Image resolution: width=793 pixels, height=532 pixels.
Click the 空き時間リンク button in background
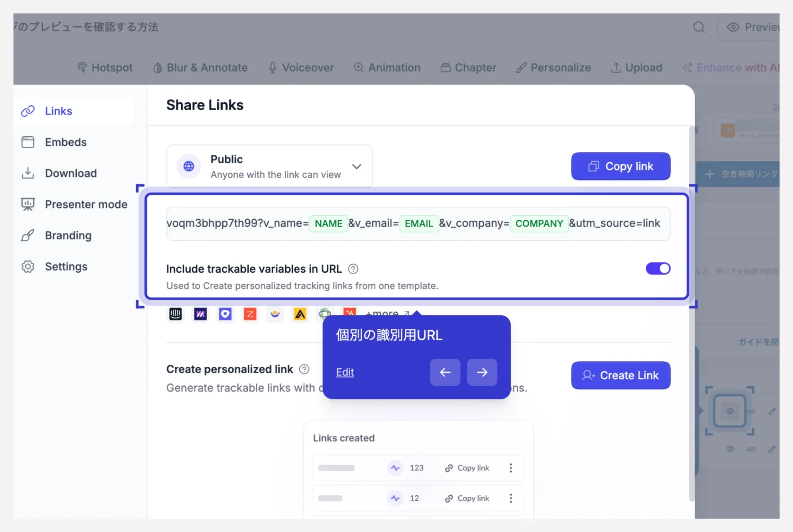pos(738,174)
